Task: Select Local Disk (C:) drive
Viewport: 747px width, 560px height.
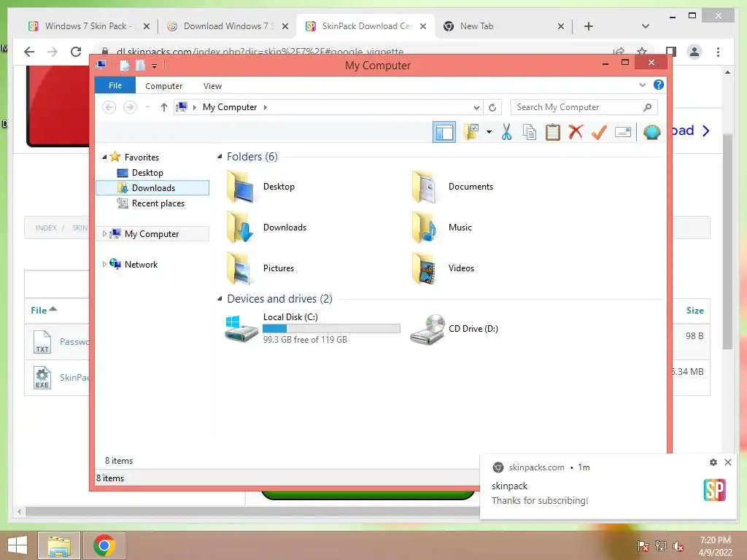Action: [312, 328]
